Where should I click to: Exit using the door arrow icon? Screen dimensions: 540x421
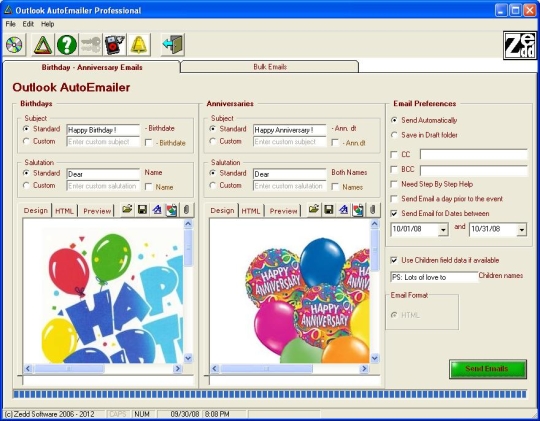[x=173, y=45]
